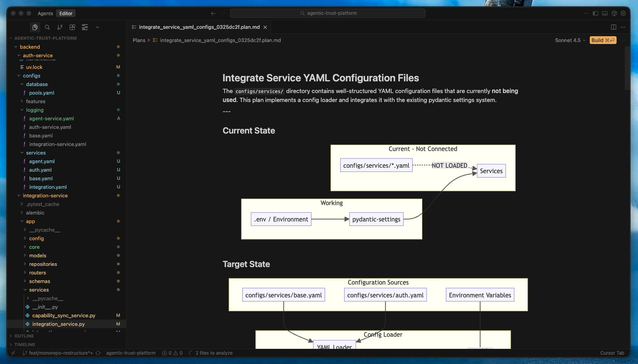The width and height of the screenshot is (638, 364).
Task: Switch to Agents mode
Action: (45, 13)
